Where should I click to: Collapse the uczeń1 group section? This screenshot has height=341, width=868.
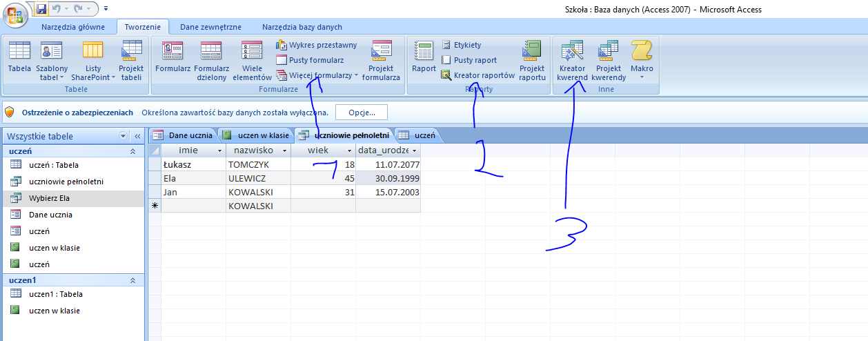132,280
